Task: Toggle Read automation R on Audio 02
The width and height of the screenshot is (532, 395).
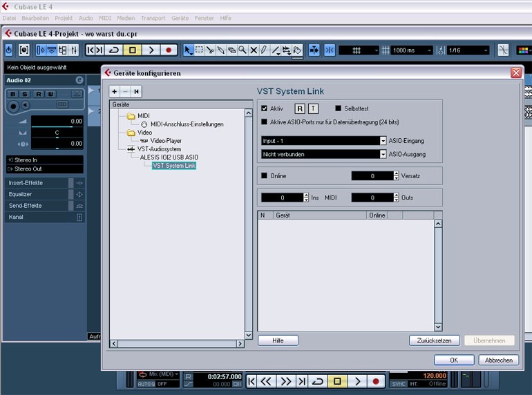Action: point(38,94)
